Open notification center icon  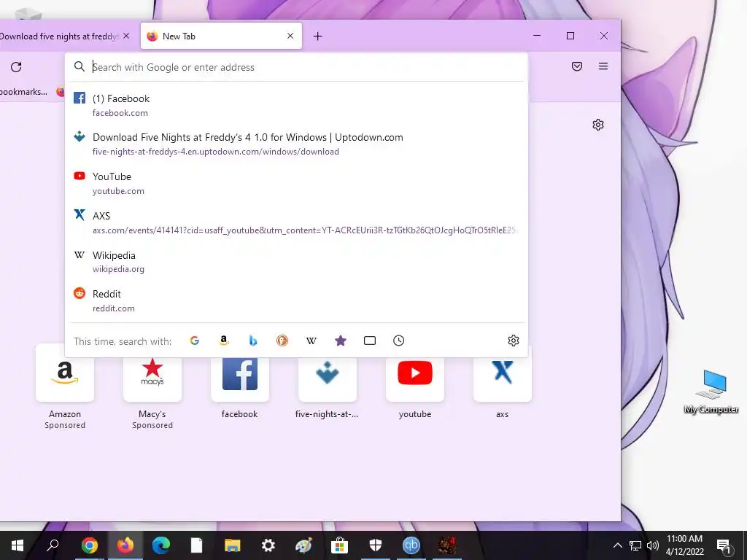coord(724,545)
